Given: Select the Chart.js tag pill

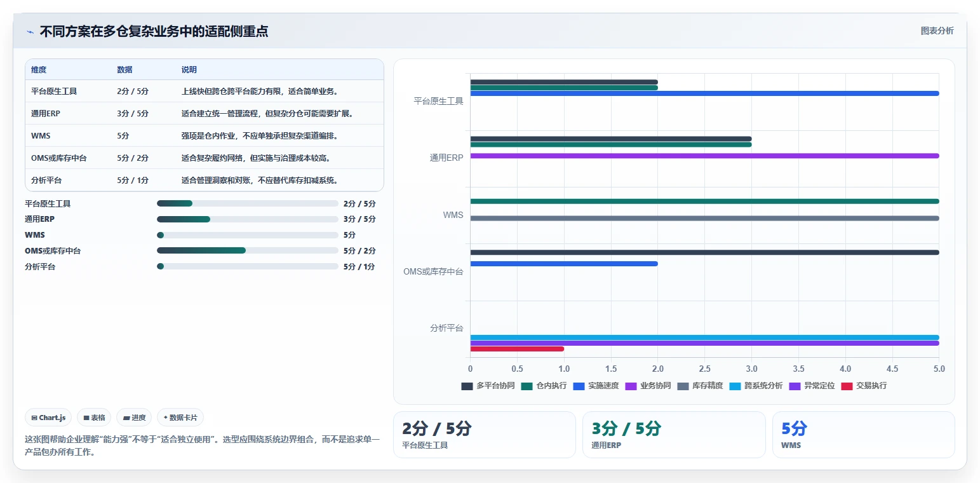Looking at the screenshot, I should pos(49,418).
